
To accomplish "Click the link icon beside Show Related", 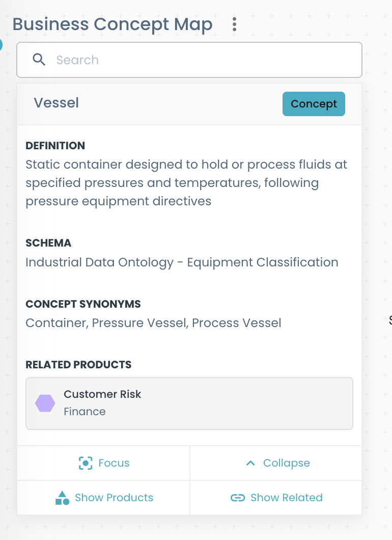I will click(238, 498).
